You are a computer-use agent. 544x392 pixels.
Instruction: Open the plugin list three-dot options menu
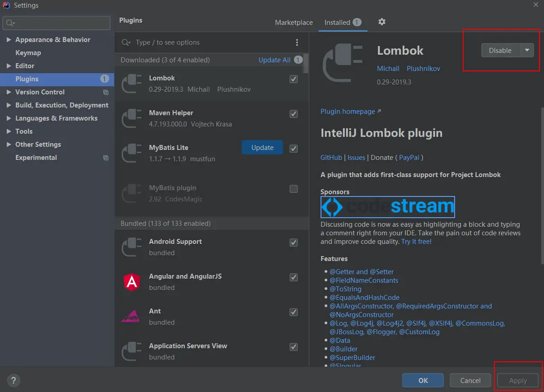pyautogui.click(x=297, y=42)
